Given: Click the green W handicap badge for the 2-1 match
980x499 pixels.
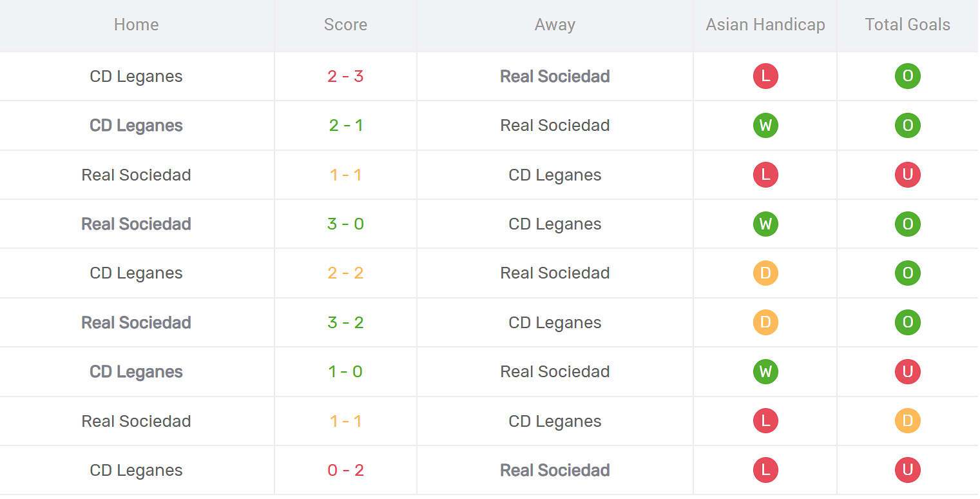Looking at the screenshot, I should 765,125.
